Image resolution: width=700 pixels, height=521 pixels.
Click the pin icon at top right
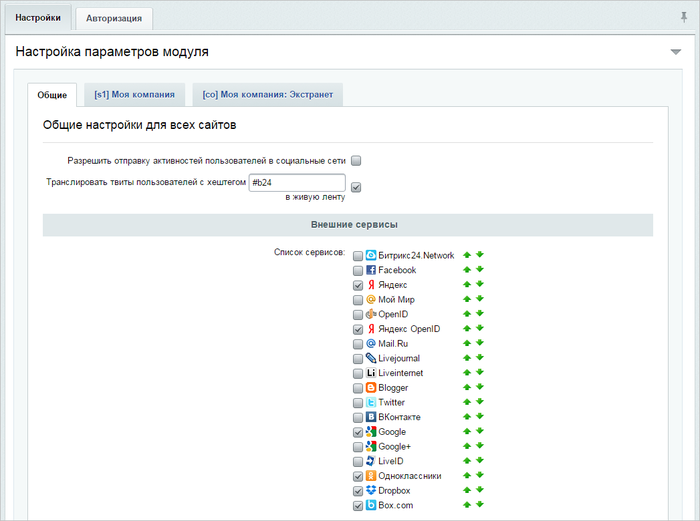pyautogui.click(x=683, y=17)
